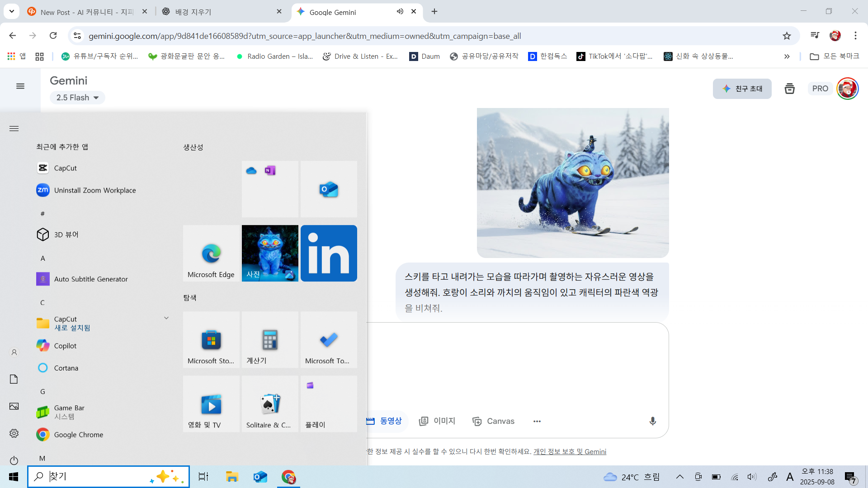The height and width of the screenshot is (488, 868).
Task: Click the Invite a friend (친구 초대) button
Action: pos(742,89)
